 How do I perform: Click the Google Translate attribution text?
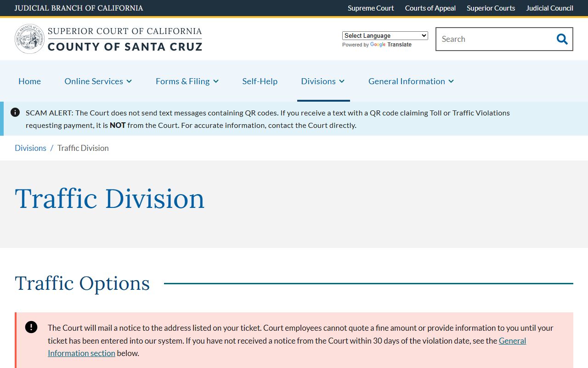pyautogui.click(x=377, y=45)
